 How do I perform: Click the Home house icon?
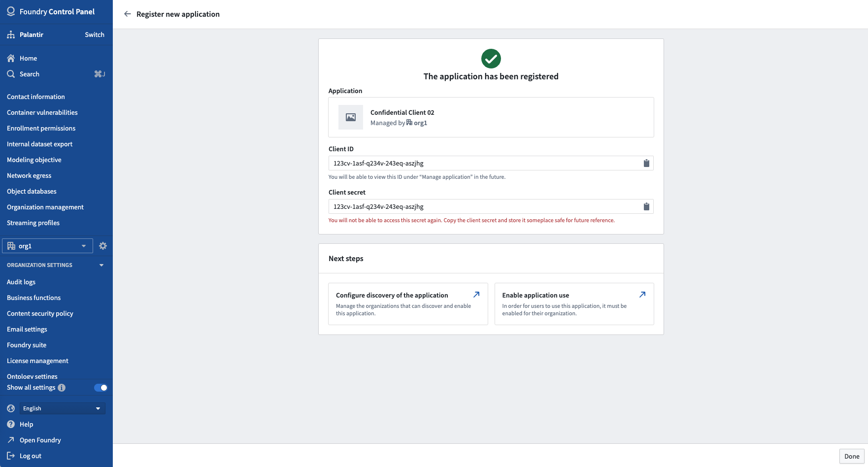[x=11, y=58]
